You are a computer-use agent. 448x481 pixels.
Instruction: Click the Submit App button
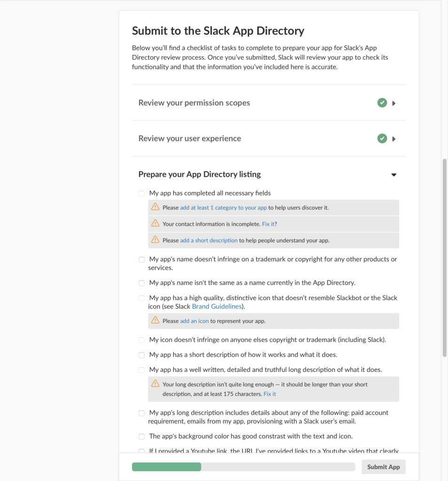coord(384,467)
